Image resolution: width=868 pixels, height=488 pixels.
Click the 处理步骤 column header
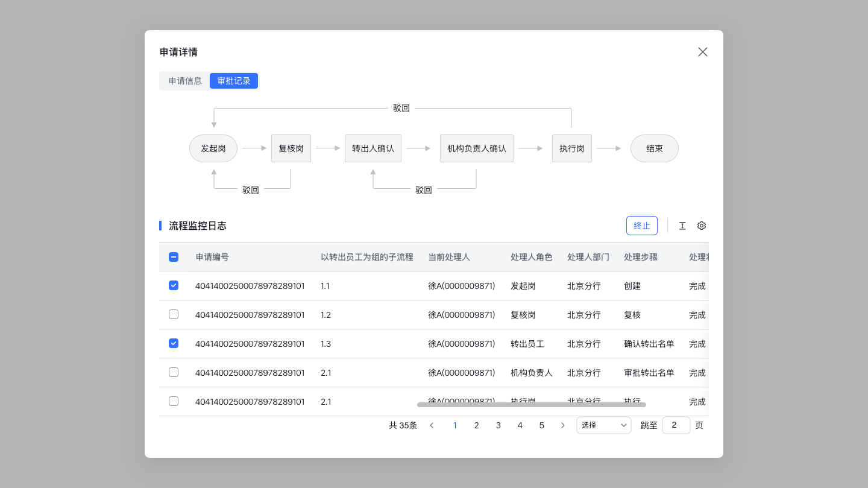641,257
